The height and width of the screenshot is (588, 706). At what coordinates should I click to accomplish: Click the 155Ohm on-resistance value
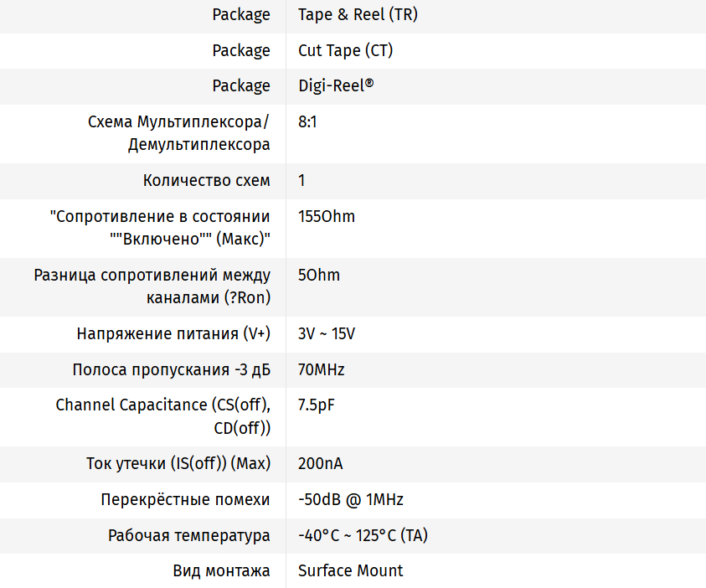pyautogui.click(x=327, y=216)
